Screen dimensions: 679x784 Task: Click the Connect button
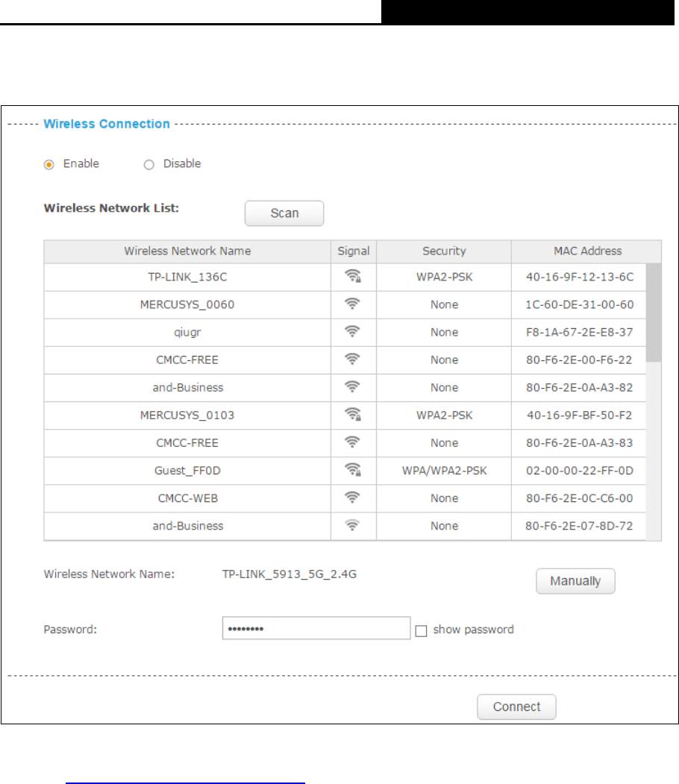pyautogui.click(x=516, y=706)
